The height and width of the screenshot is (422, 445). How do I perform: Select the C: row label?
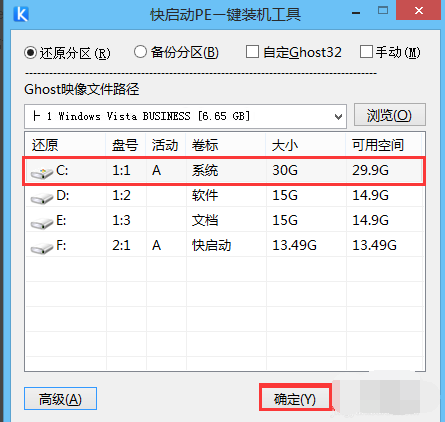pos(62,170)
